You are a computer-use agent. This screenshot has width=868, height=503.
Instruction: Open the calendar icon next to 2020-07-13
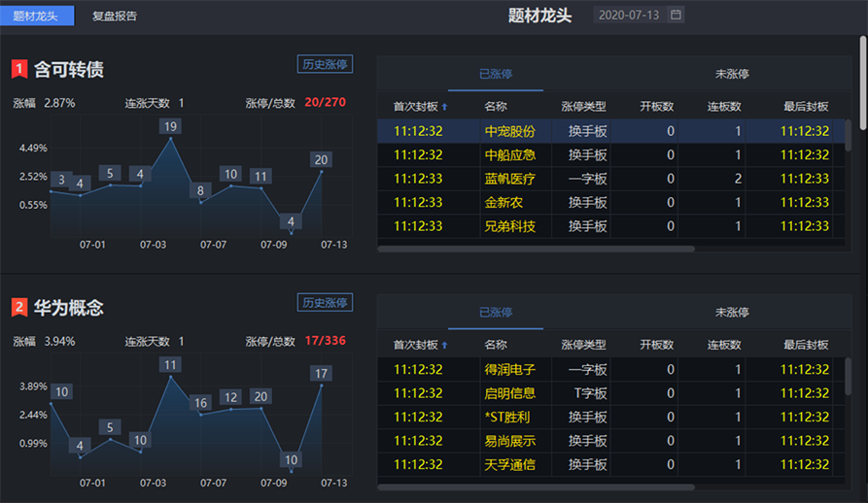(x=676, y=15)
